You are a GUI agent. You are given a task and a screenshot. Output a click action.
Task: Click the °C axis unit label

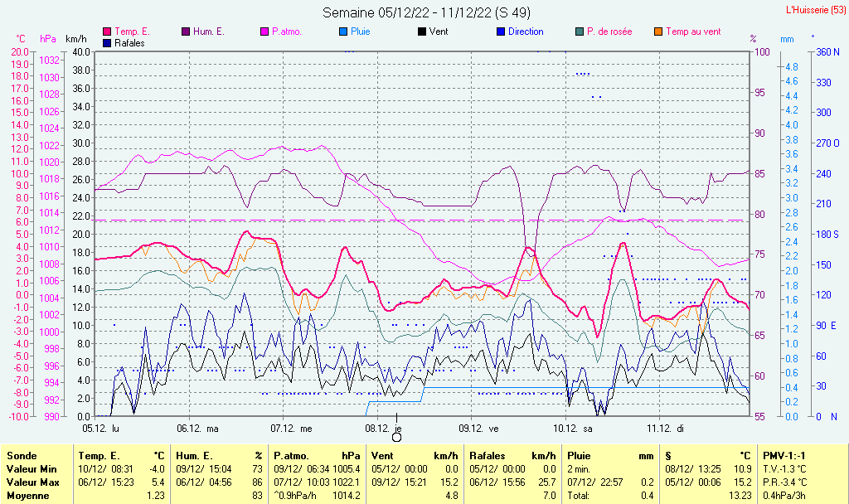pyautogui.click(x=20, y=39)
